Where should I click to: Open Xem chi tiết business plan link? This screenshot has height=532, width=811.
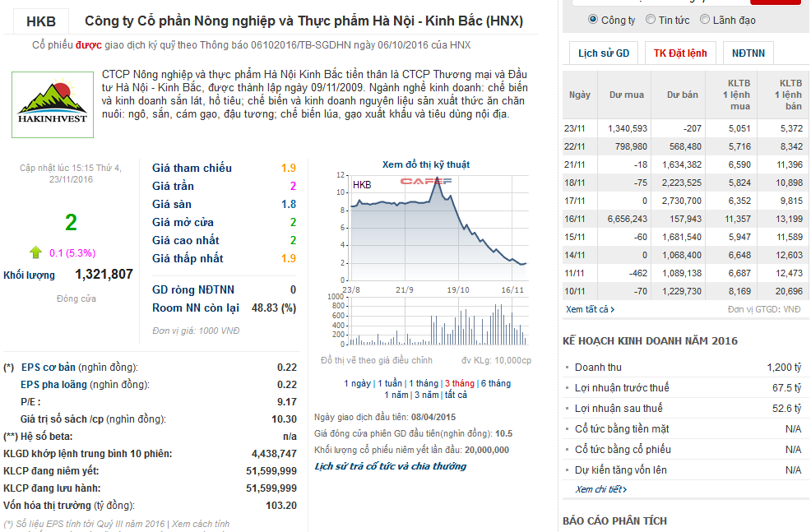pyautogui.click(x=601, y=489)
